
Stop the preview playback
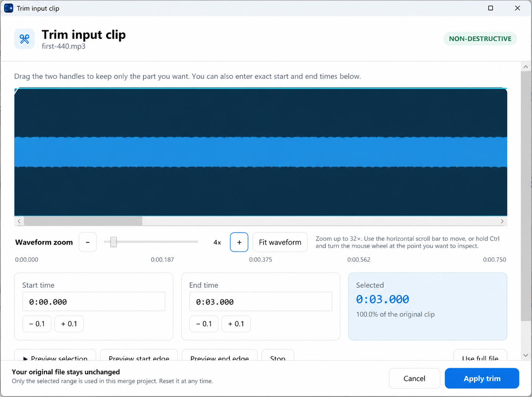tap(278, 355)
